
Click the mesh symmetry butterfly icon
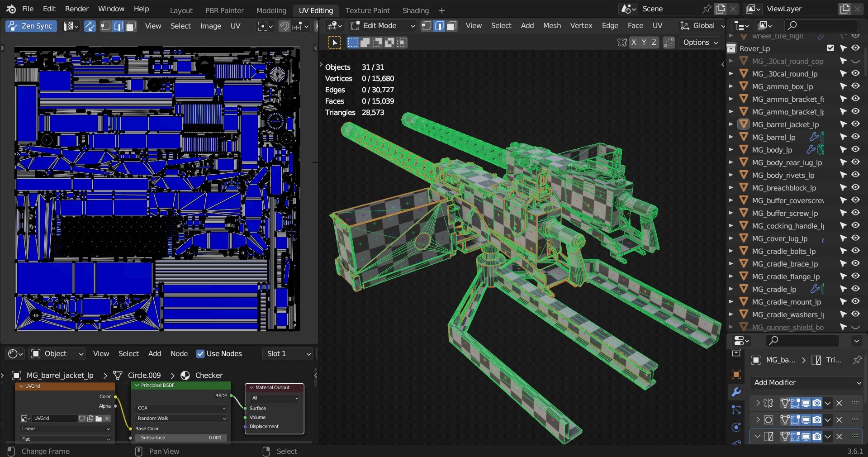(622, 43)
